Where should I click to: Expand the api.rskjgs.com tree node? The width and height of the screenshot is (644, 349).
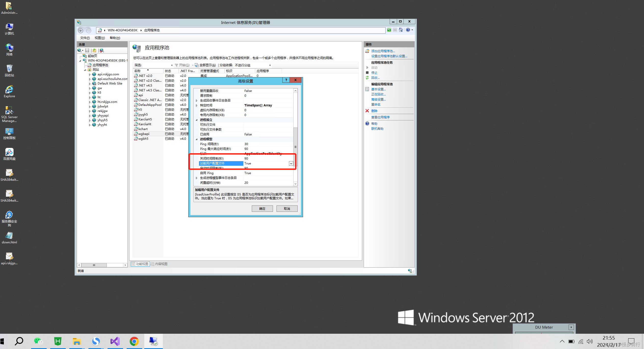(x=90, y=74)
